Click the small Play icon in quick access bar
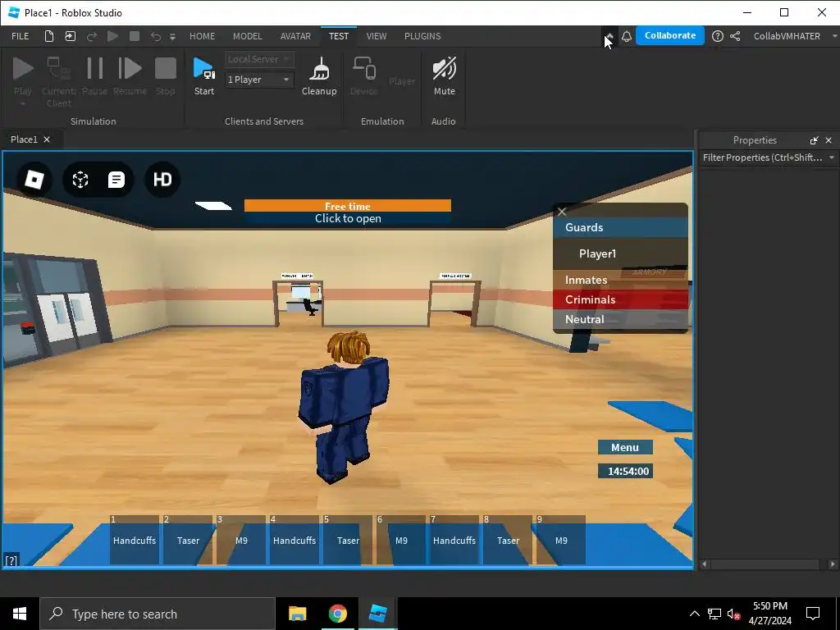The height and width of the screenshot is (630, 840). (112, 36)
